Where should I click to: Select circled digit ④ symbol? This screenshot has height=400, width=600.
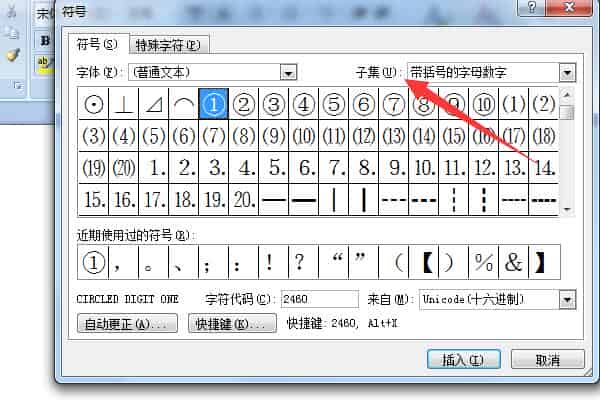(304, 104)
